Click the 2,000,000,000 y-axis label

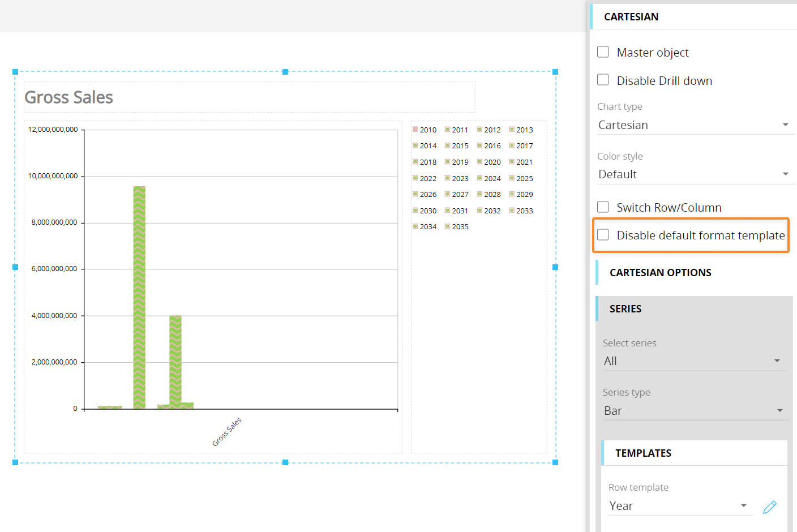(x=54, y=362)
